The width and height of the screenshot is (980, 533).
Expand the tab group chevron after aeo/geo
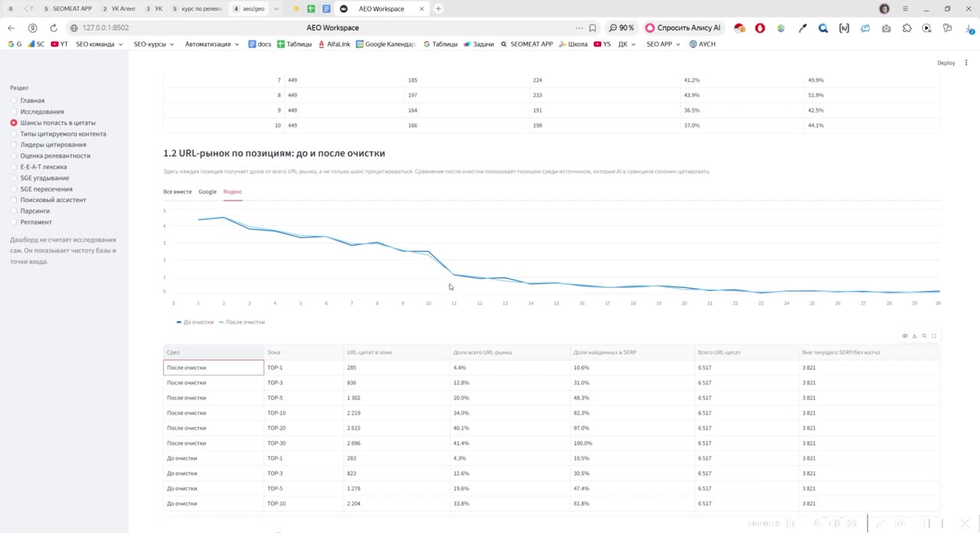pyautogui.click(x=276, y=9)
